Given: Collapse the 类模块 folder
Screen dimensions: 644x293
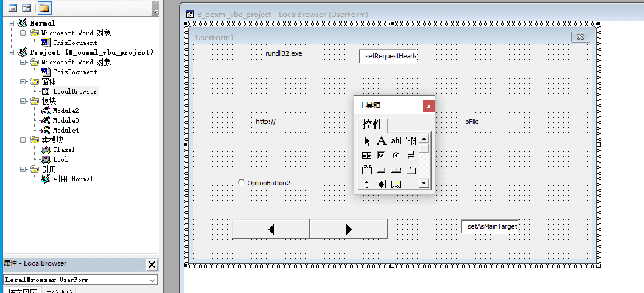Looking at the screenshot, I should coord(23,140).
